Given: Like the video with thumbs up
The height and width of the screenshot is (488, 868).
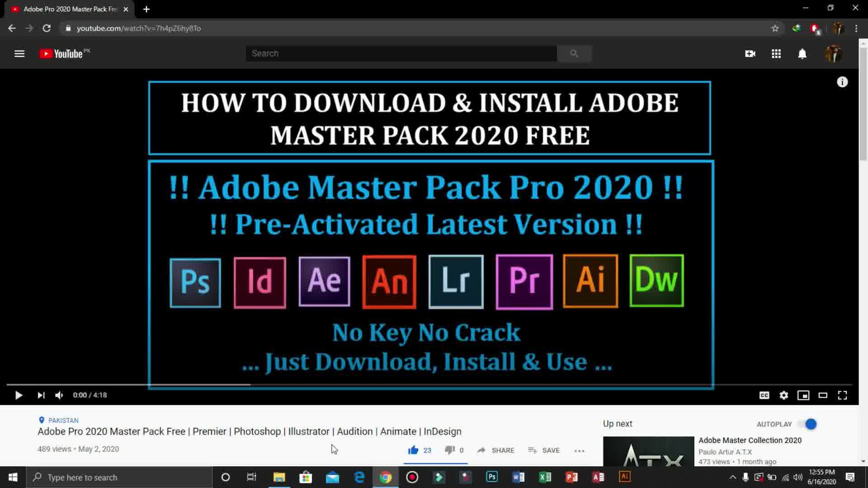Looking at the screenshot, I should pyautogui.click(x=413, y=450).
